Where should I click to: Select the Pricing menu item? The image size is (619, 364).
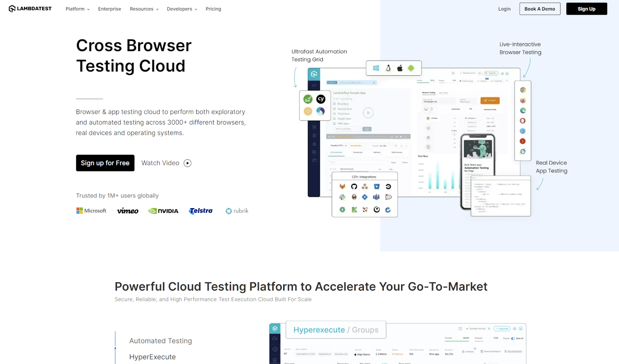pyautogui.click(x=213, y=9)
